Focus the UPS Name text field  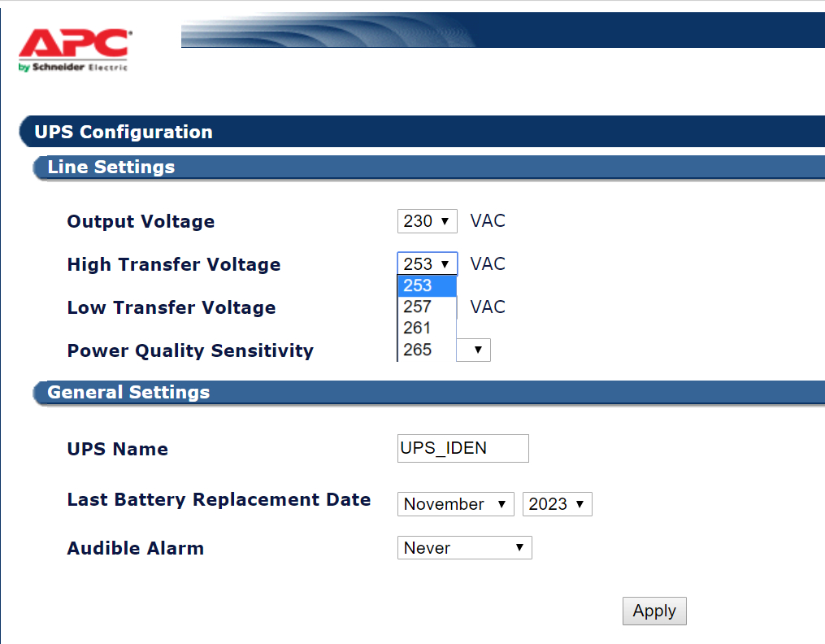click(462, 448)
